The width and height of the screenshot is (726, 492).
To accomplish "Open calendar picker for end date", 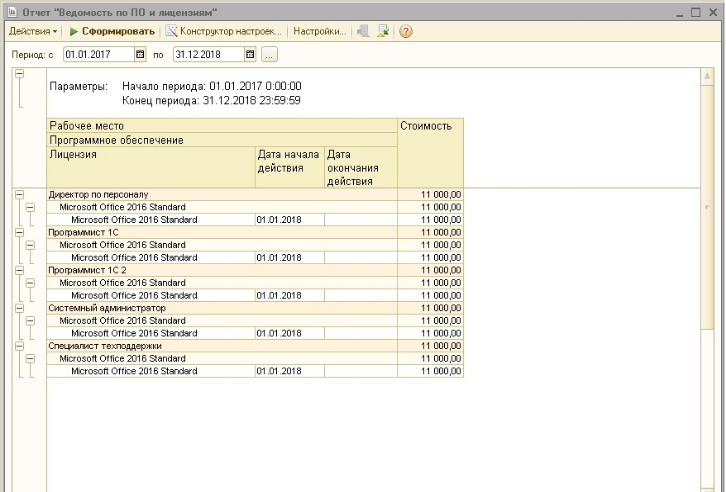I will click(x=250, y=55).
